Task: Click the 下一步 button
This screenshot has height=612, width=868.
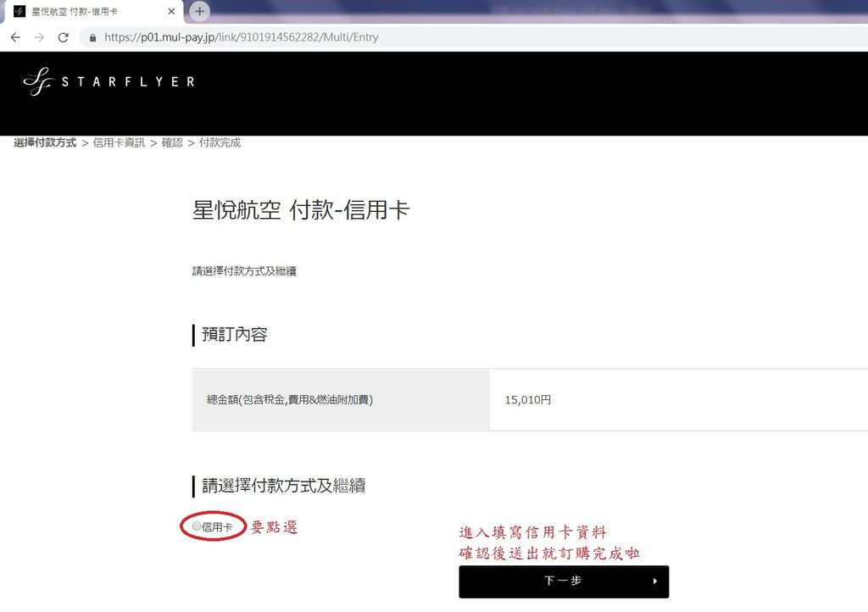Action: [564, 581]
